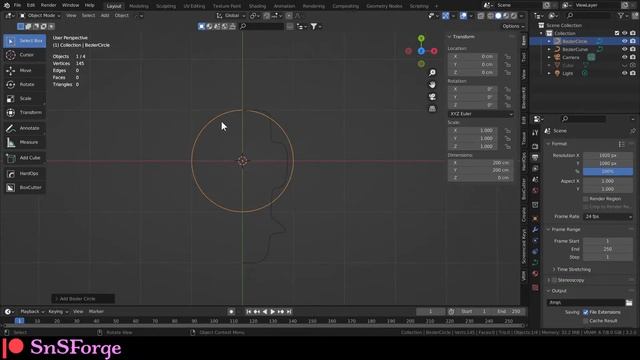Viewport: 640px width, 360px height.
Task: Lock the Location X padlock toggle
Action: 507,57
